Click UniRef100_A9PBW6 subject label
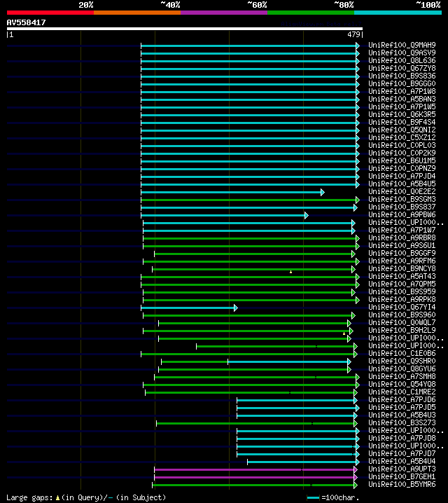Viewport: 448px width, 503px height. pos(402,214)
